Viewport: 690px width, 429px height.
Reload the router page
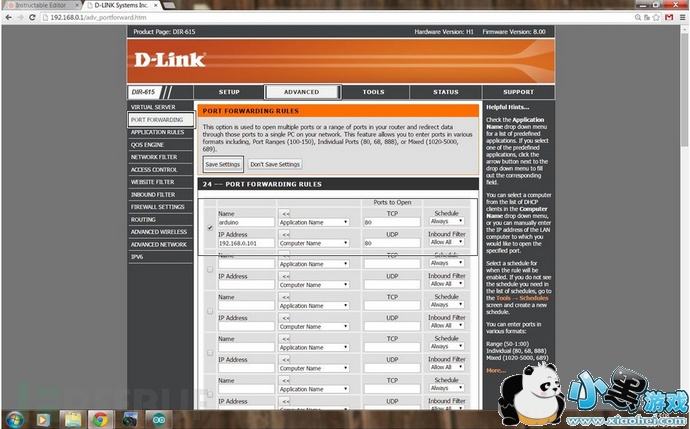32,17
